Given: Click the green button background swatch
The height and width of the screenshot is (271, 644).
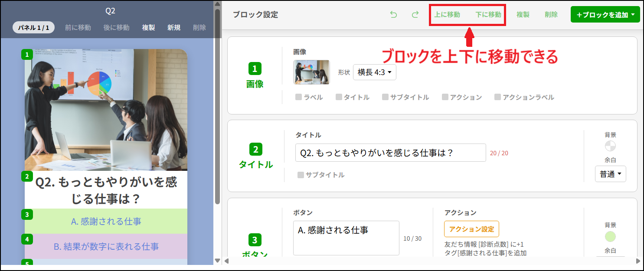Looking at the screenshot, I should pos(610,236).
